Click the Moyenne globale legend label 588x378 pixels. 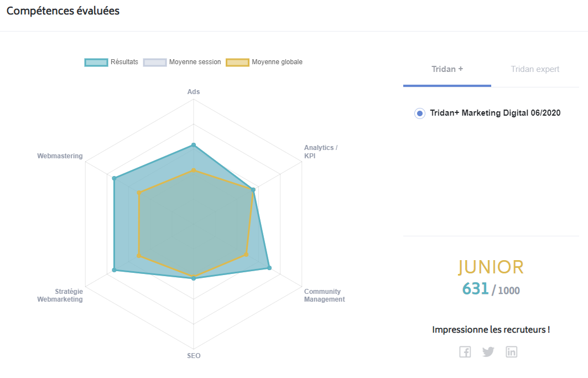277,62
